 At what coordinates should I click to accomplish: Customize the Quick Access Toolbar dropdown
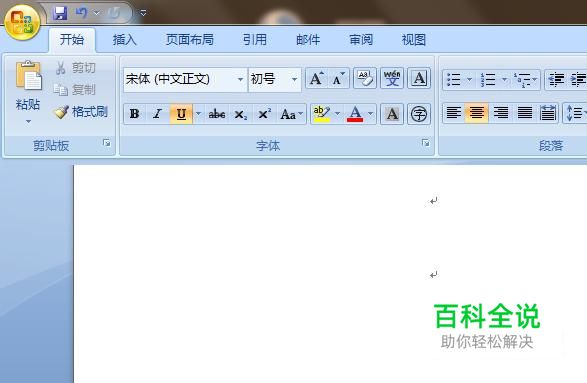[143, 13]
